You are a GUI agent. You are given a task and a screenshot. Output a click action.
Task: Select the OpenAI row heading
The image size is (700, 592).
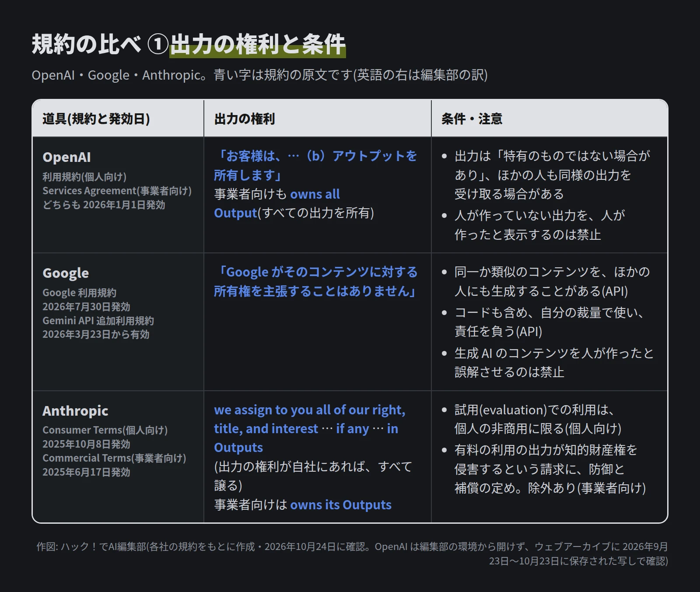coord(66,157)
